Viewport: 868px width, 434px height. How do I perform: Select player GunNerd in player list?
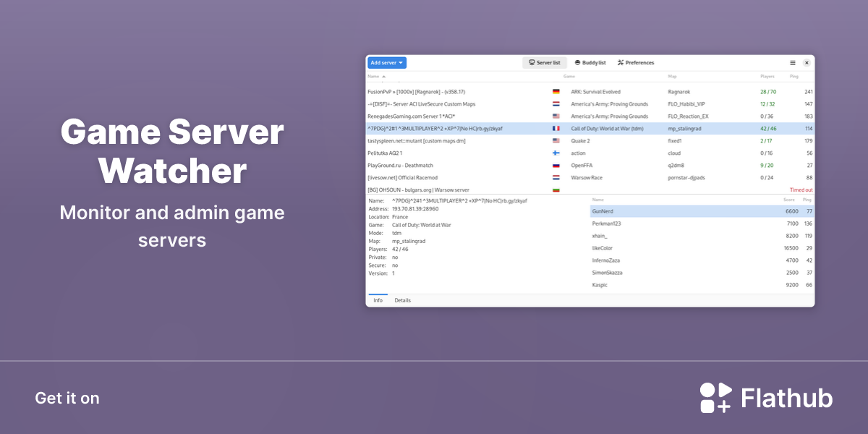[702, 211]
